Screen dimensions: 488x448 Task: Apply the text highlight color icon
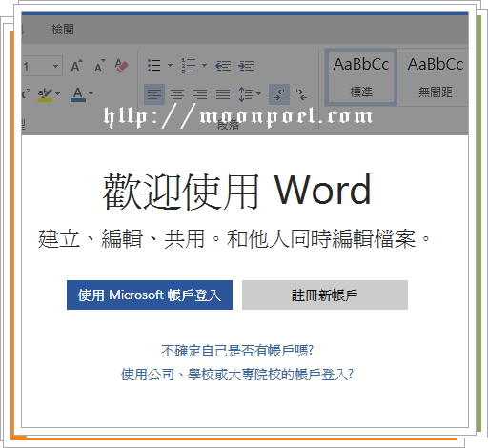pyautogui.click(x=45, y=94)
